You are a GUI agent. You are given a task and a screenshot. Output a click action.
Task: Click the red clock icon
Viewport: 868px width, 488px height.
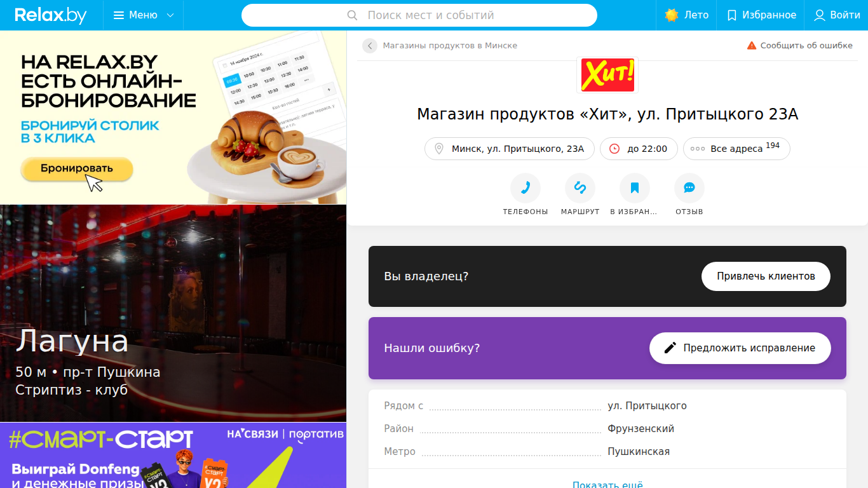point(614,149)
